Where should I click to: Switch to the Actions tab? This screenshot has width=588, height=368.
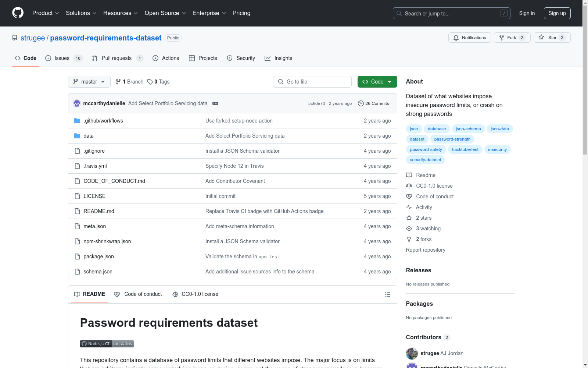pyautogui.click(x=166, y=58)
